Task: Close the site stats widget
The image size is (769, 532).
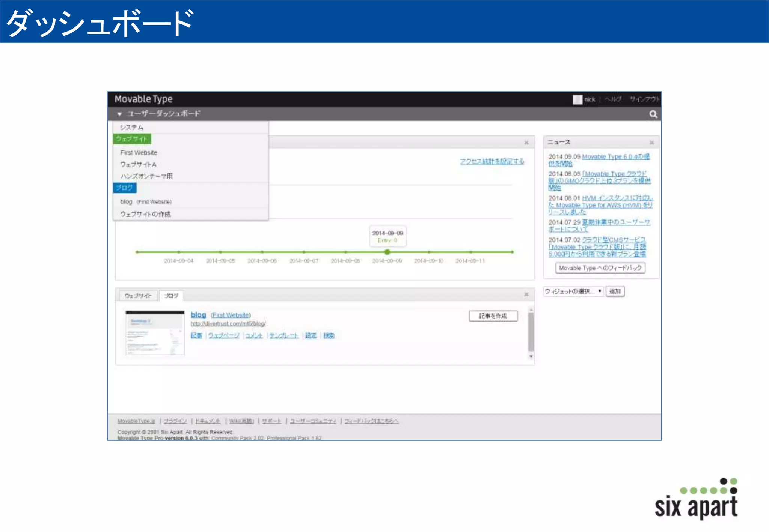Action: click(x=526, y=143)
